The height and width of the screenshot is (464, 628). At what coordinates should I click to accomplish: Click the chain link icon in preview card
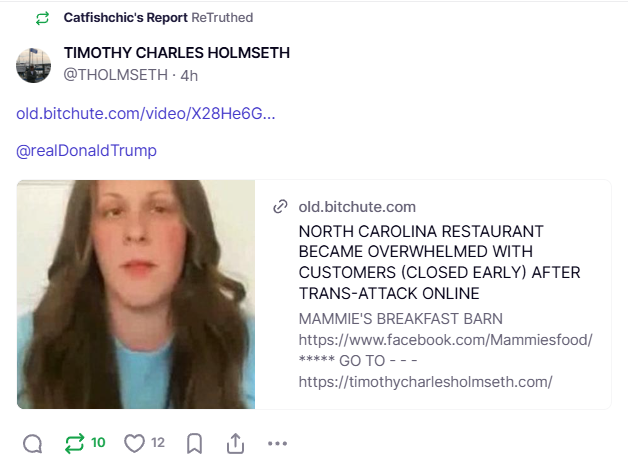point(280,207)
